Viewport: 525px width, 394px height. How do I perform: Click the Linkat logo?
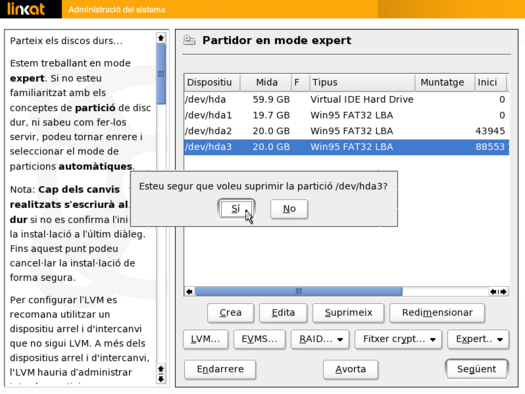click(x=26, y=9)
